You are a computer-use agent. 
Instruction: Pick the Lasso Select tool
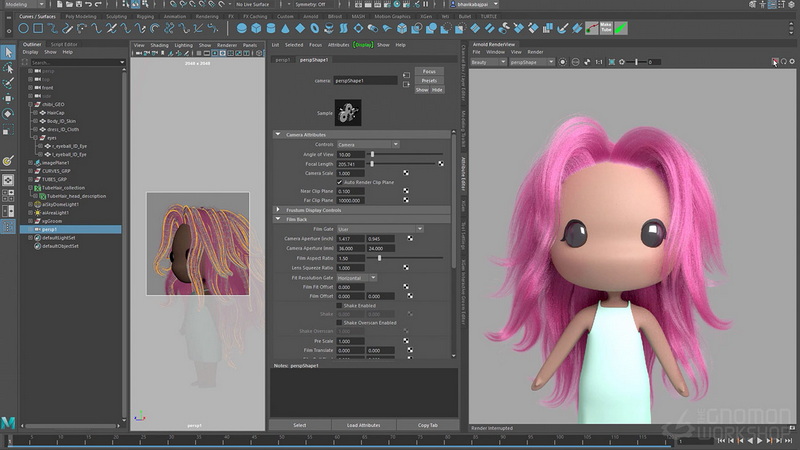click(8, 68)
